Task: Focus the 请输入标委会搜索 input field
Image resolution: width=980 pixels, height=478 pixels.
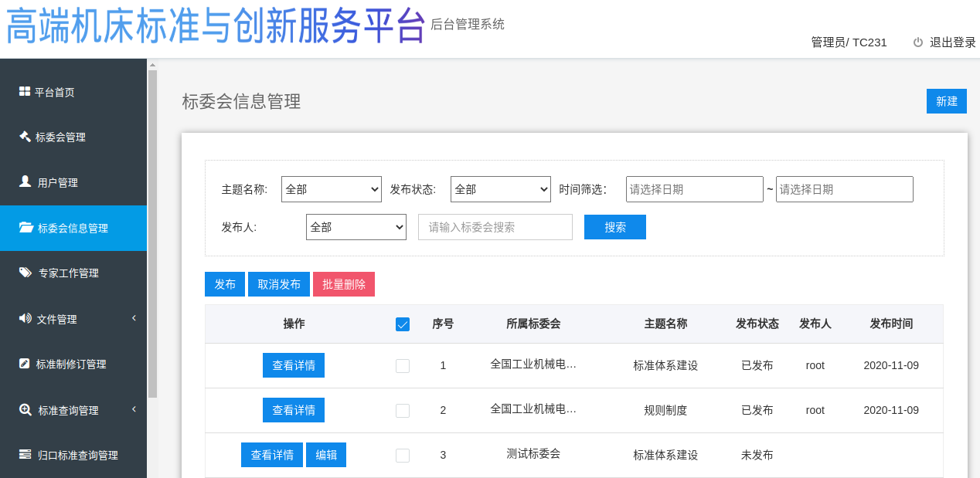Action: coord(495,227)
